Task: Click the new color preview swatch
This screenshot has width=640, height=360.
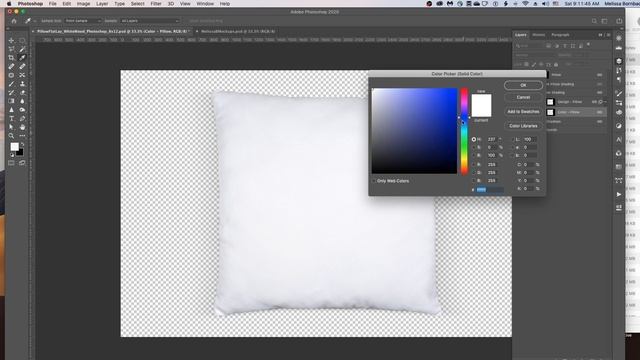Action: [481, 100]
